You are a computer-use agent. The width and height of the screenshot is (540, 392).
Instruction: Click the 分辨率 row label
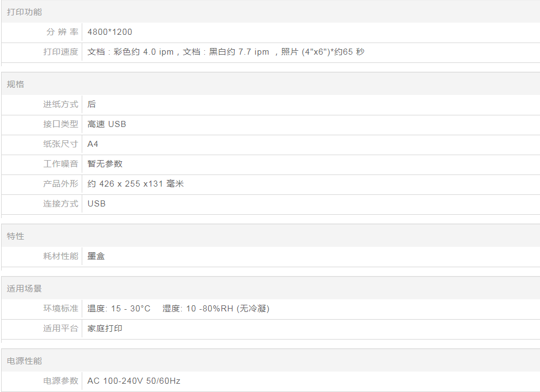click(x=62, y=32)
